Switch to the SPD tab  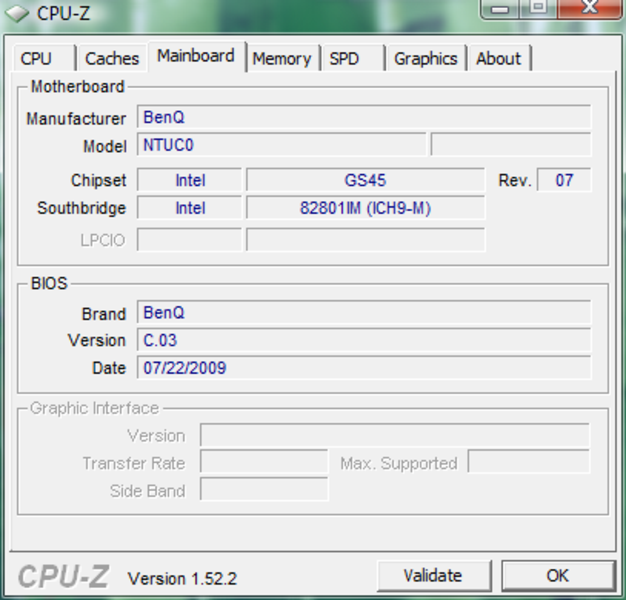click(353, 58)
